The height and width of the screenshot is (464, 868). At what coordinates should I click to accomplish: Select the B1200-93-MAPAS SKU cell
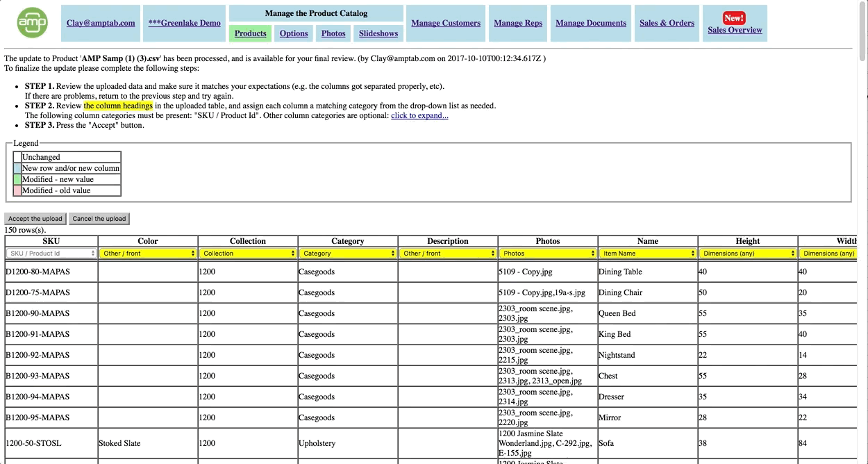point(51,376)
